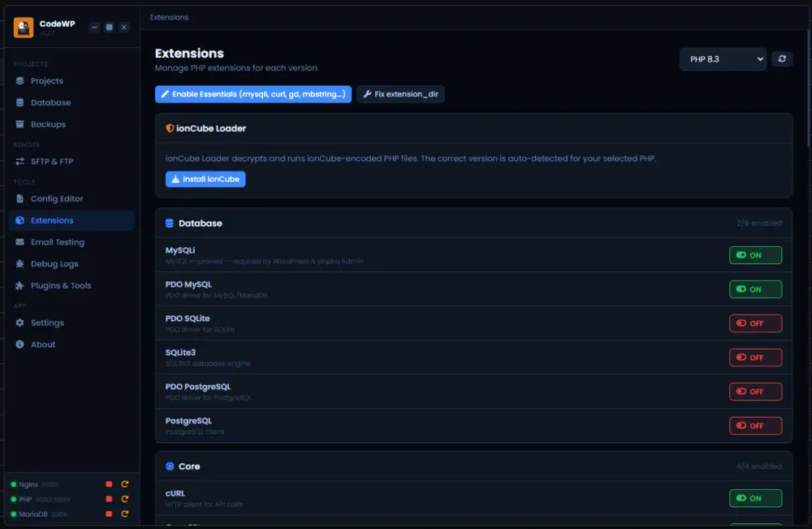812x529 pixels.
Task: Switch on the PostgreSQL extension
Action: coord(755,426)
